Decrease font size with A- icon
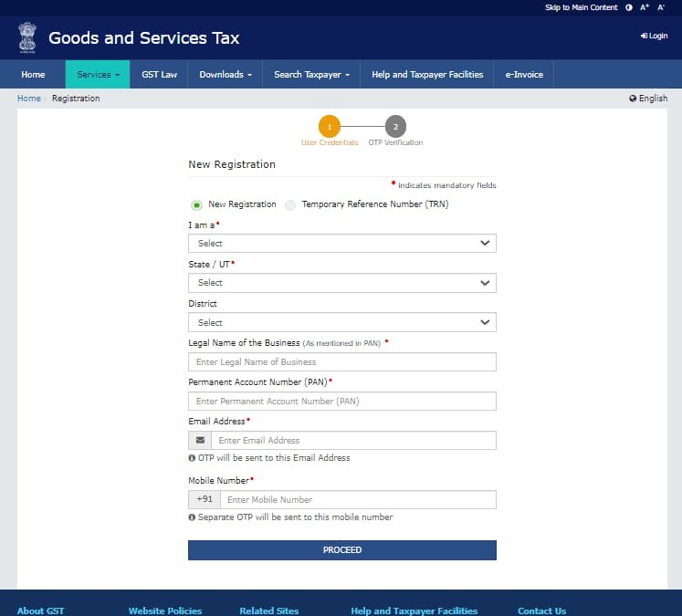Screen dimensions: 682x616 [x=661, y=7]
